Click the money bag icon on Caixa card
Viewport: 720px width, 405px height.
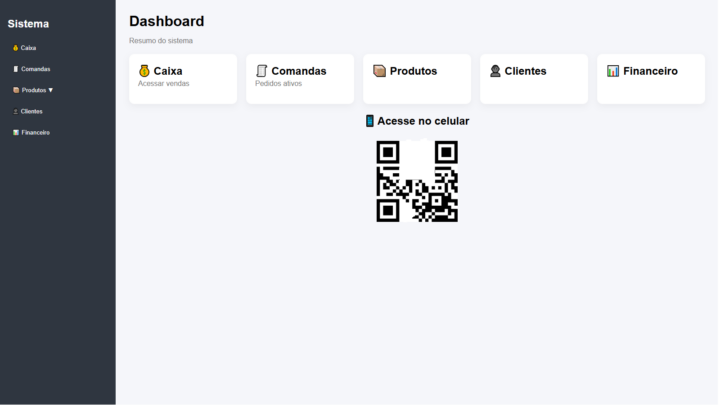[x=144, y=71]
